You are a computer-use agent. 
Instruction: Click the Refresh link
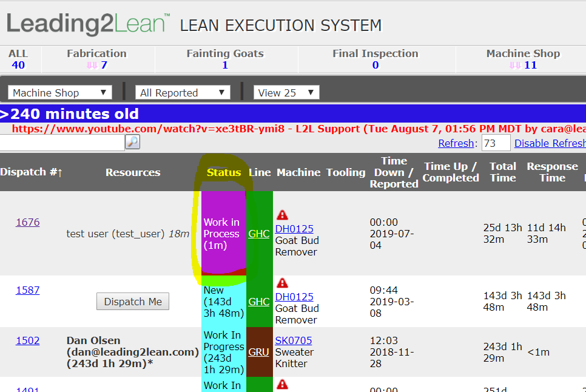tap(456, 143)
